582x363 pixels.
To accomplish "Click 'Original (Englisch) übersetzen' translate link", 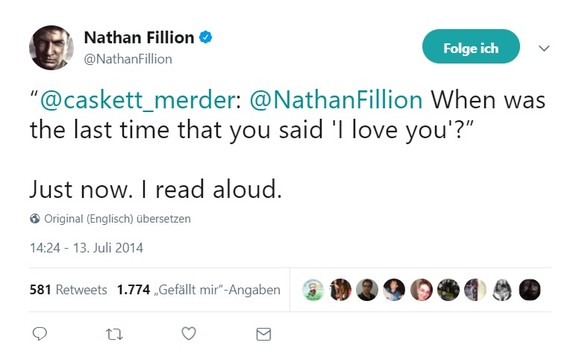I will click(117, 219).
